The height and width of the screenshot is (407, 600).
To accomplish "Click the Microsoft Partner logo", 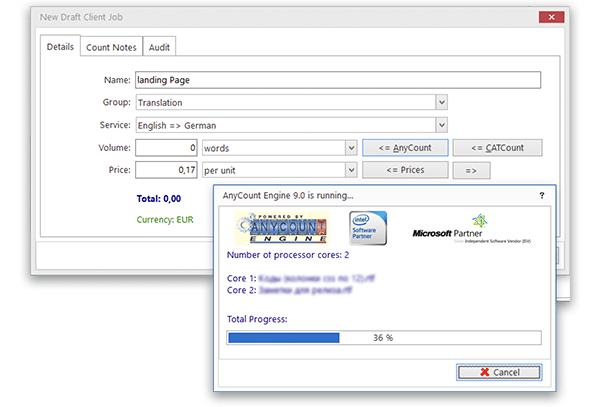I will [x=471, y=230].
